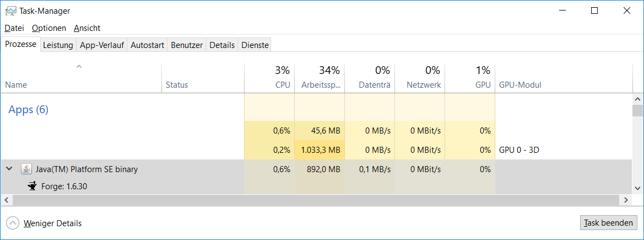
Task: Click the Forge anvil icon
Action: tap(32, 186)
